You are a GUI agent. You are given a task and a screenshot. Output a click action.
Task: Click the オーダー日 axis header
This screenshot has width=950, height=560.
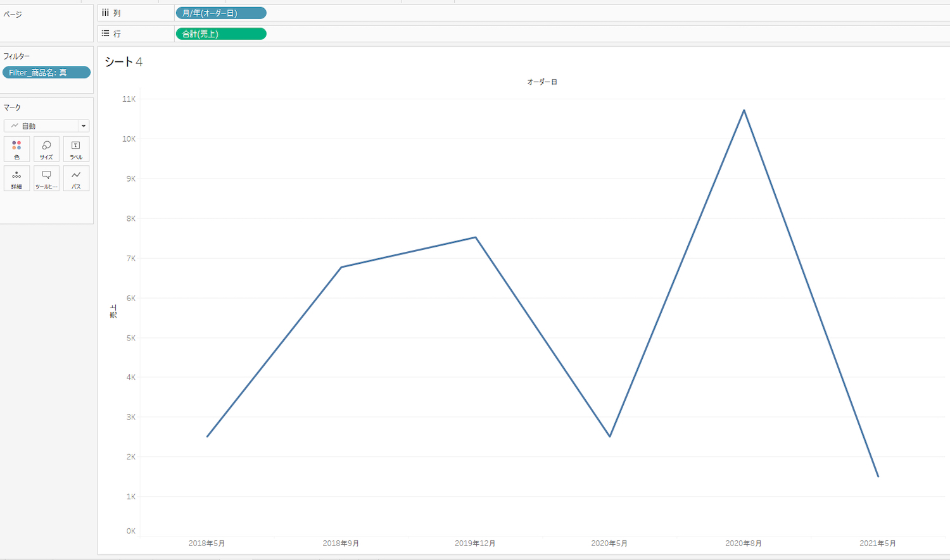[542, 82]
